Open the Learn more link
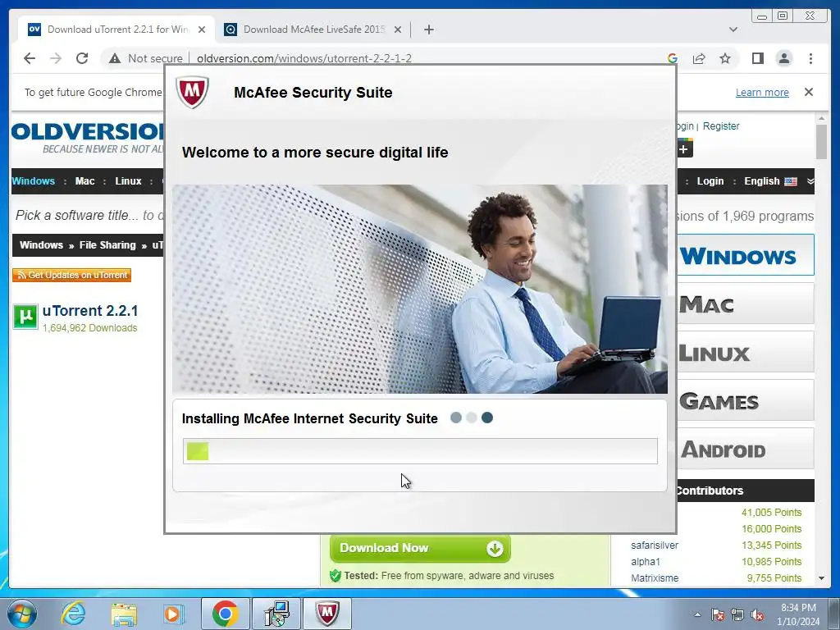Screen dimensions: 840x630 tap(762, 92)
